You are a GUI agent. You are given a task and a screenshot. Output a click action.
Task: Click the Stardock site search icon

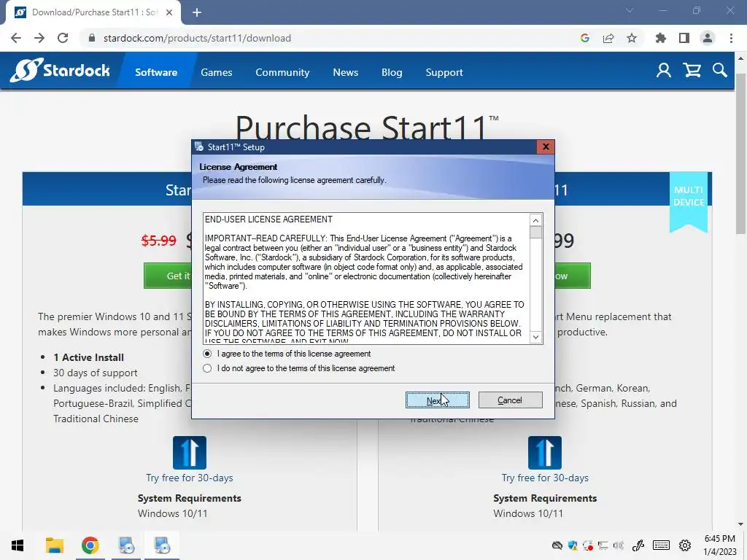720,71
